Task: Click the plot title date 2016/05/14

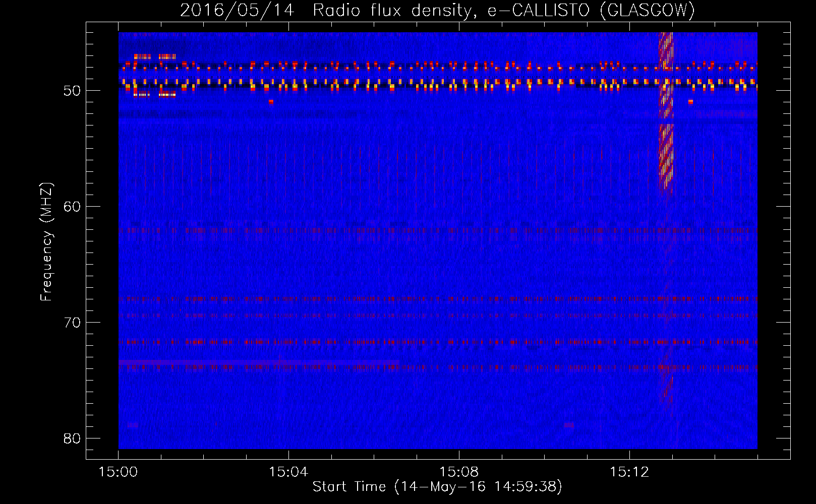Action: click(237, 11)
